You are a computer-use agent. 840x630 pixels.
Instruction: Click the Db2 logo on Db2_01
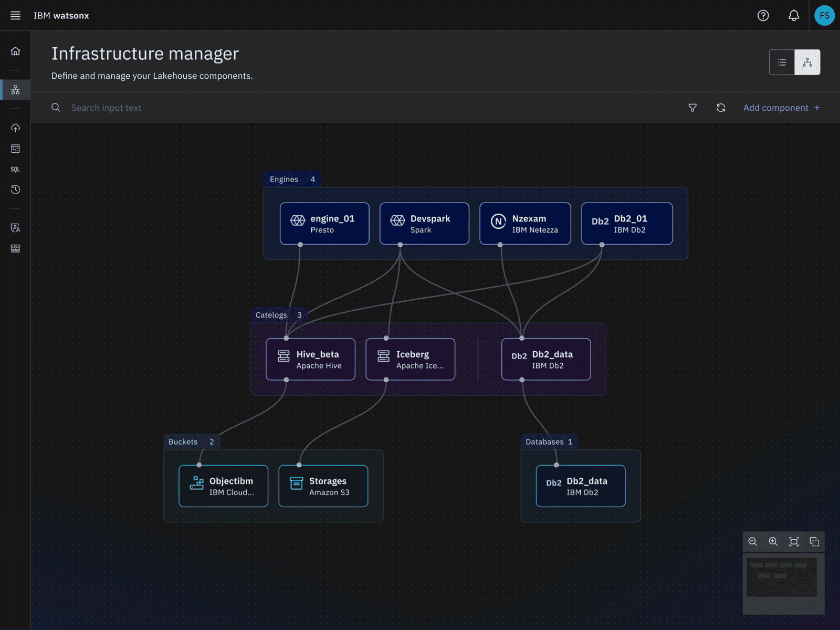click(x=600, y=222)
